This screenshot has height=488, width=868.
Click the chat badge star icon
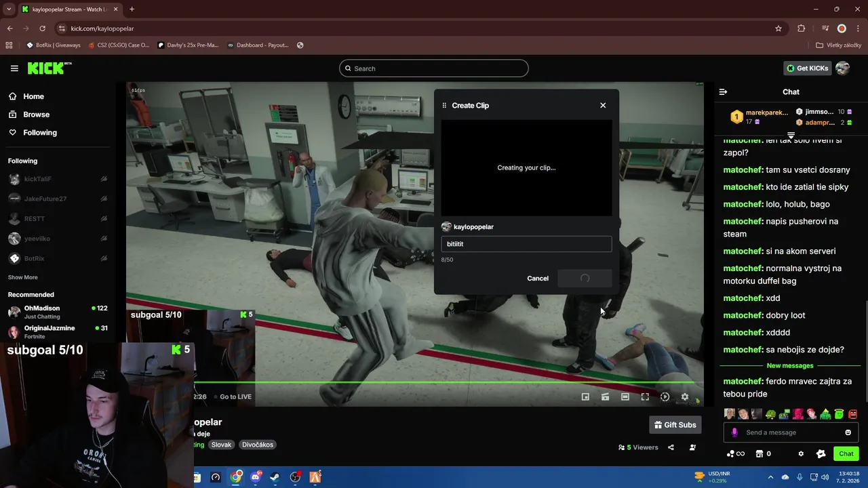coord(821,454)
